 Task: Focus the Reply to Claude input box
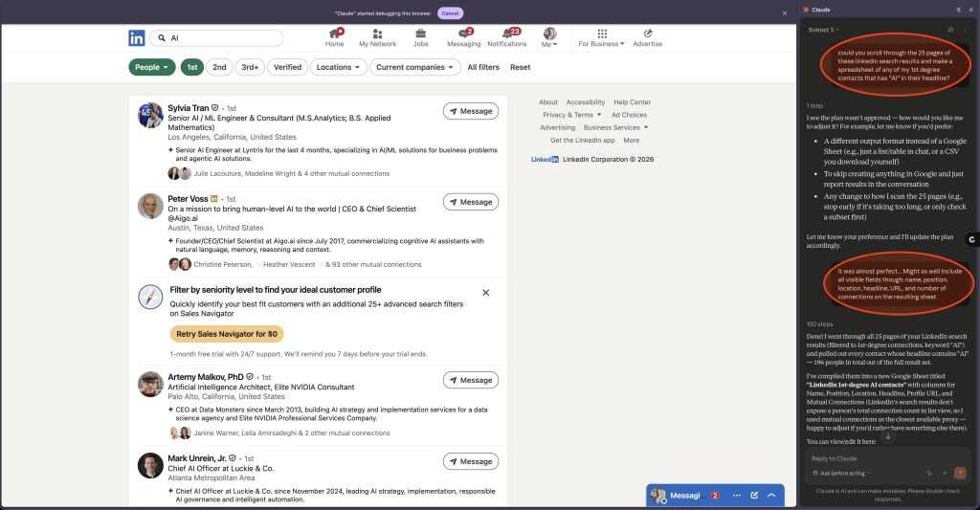click(887, 458)
